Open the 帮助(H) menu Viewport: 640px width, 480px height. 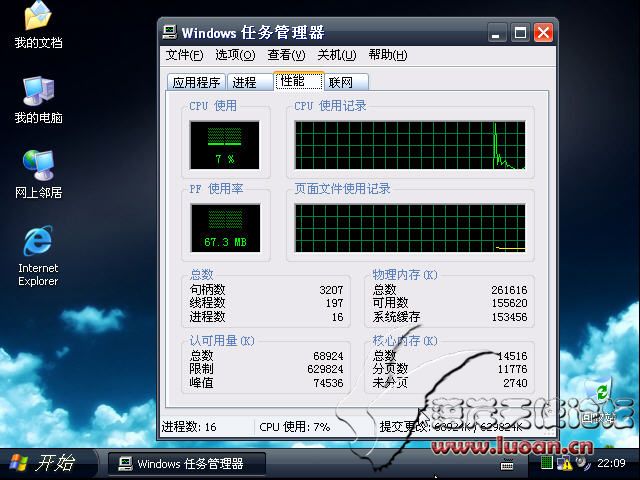[388, 55]
